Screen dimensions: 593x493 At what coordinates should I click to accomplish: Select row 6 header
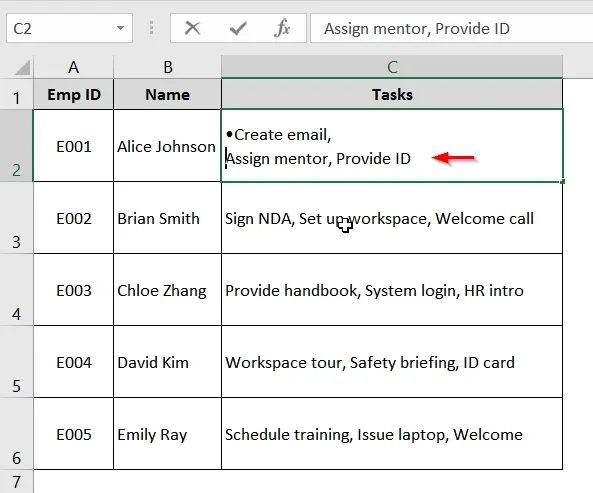(16, 433)
